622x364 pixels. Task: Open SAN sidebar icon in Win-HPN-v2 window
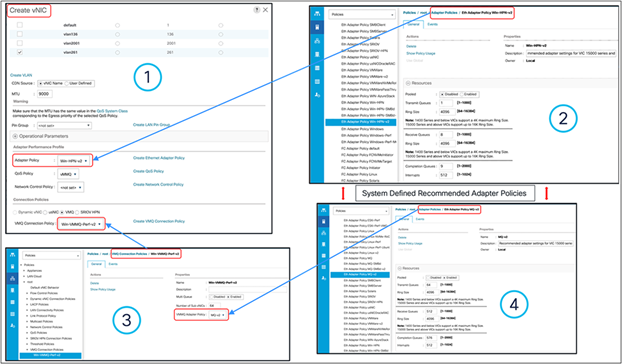click(x=317, y=54)
